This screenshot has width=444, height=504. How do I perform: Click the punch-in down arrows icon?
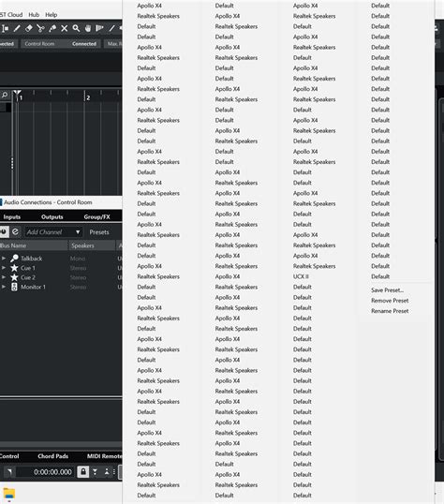click(95, 472)
